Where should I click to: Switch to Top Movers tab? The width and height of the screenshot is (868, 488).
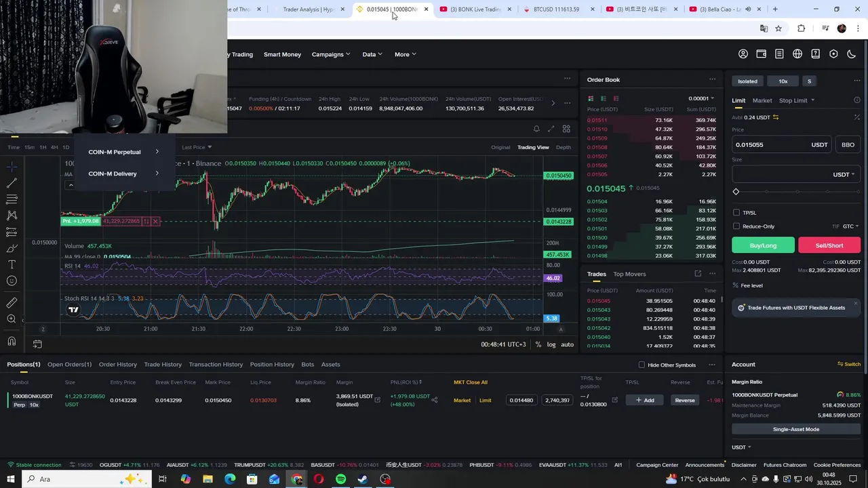629,274
